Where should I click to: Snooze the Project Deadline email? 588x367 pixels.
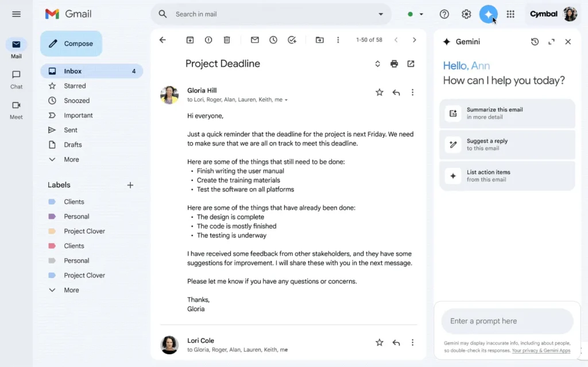coord(273,40)
